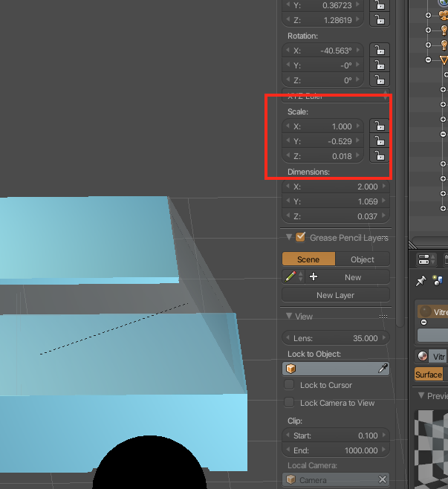Toggle lock on Rotation Z value
The image size is (448, 489).
tap(380, 80)
